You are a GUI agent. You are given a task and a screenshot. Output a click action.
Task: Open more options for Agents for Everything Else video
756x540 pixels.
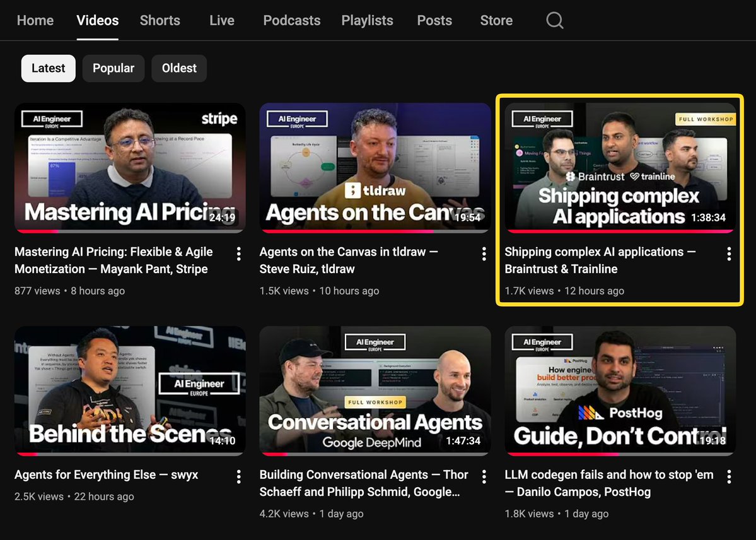click(x=239, y=477)
